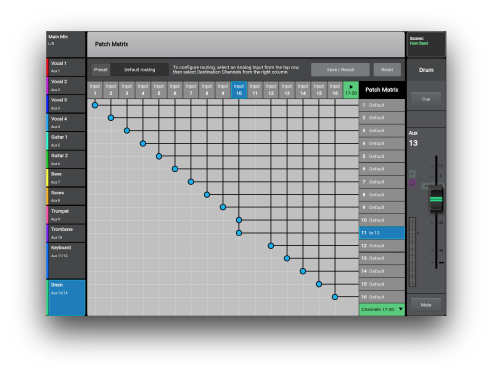Viewport: 491px width, 376px height.
Task: Click the Input 16 routing node
Action: tap(335, 297)
